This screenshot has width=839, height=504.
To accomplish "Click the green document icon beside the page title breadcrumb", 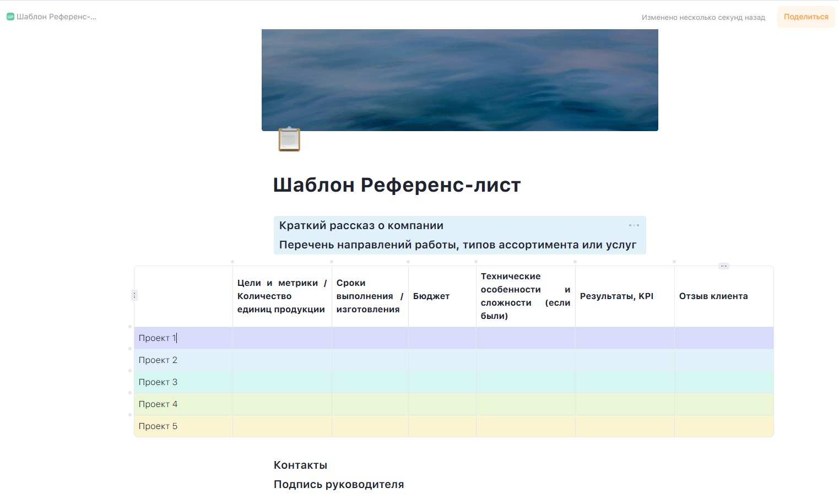I will click(10, 17).
